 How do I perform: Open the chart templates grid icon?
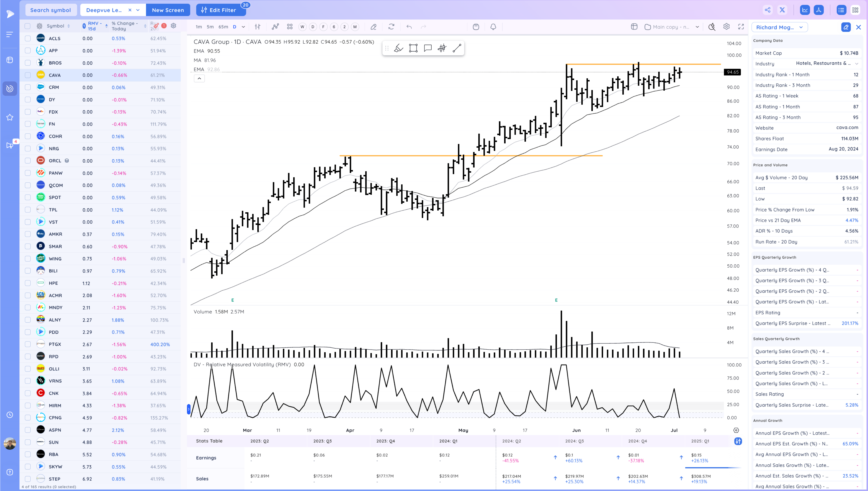[289, 27]
